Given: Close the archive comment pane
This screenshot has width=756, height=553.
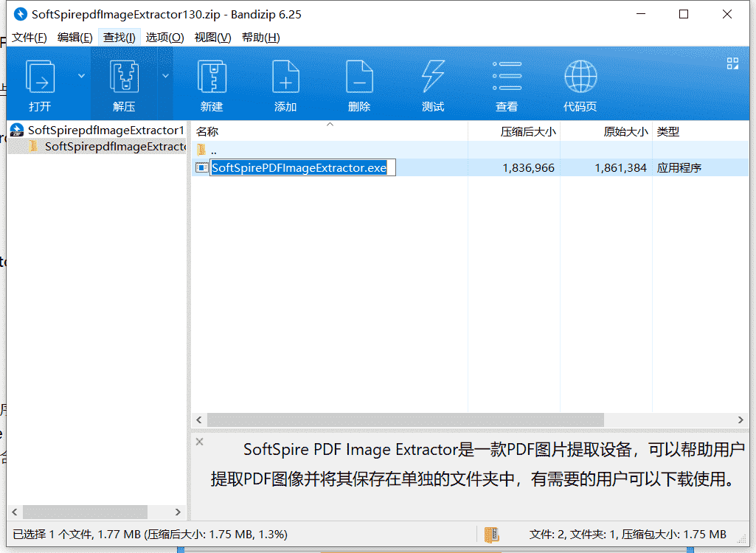Looking at the screenshot, I should coord(200,441).
